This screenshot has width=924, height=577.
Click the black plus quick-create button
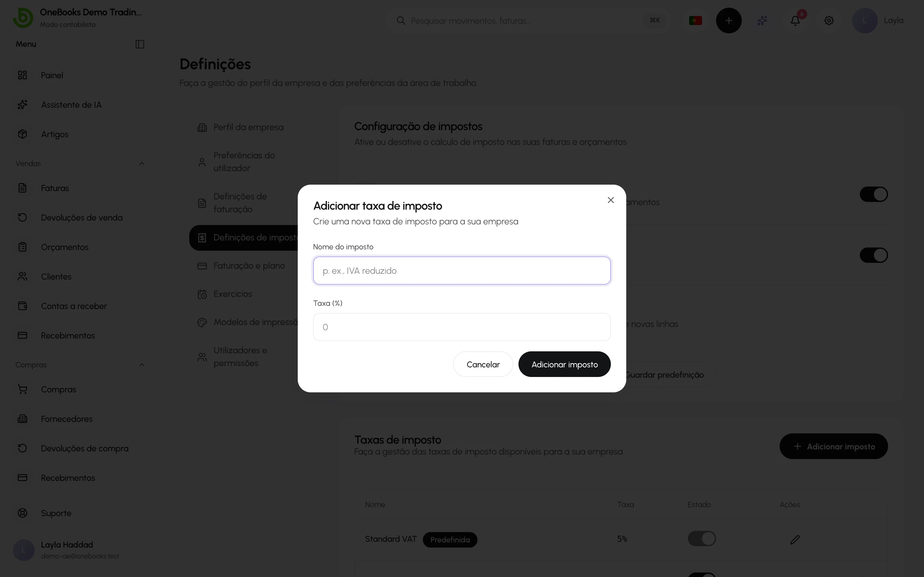729,21
